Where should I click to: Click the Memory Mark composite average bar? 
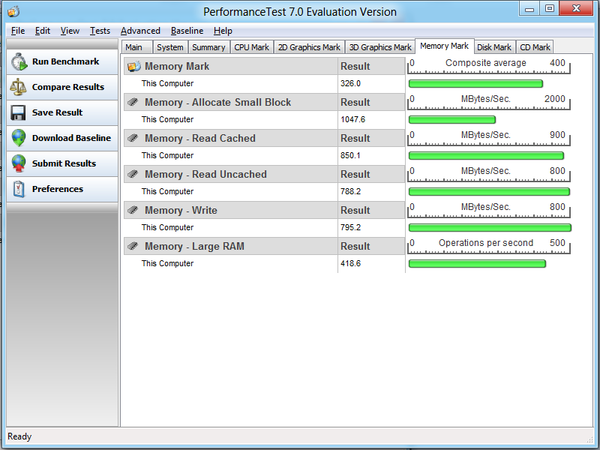tap(475, 84)
